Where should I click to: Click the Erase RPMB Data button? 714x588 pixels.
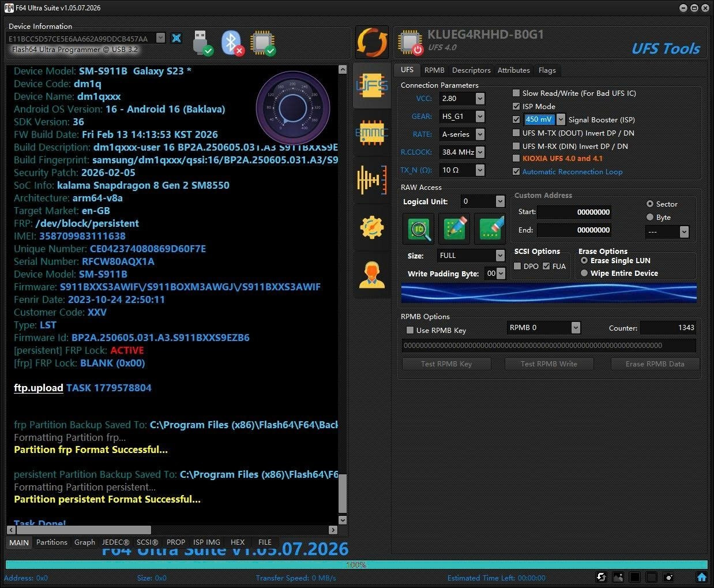tap(655, 364)
